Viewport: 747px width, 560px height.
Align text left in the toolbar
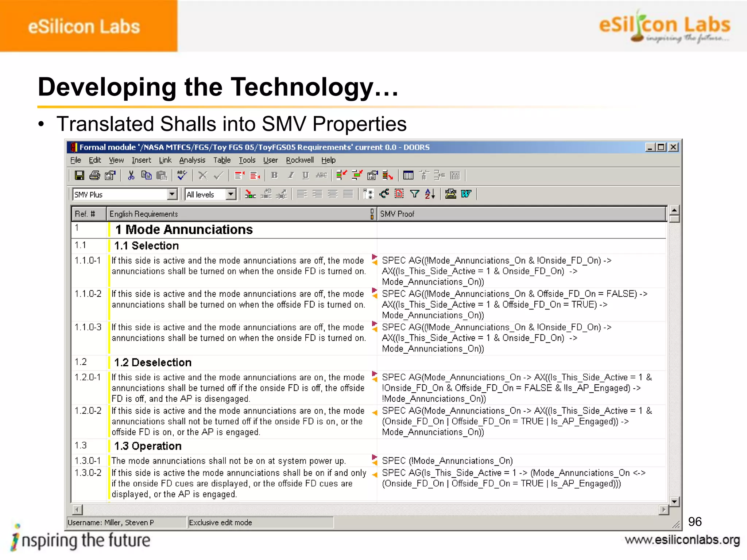click(x=302, y=194)
